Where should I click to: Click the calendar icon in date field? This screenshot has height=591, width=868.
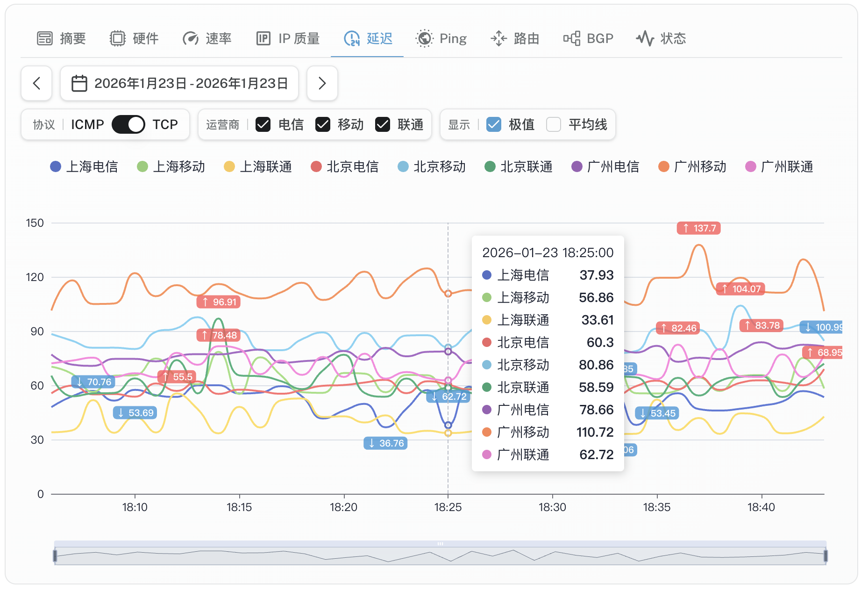click(79, 83)
